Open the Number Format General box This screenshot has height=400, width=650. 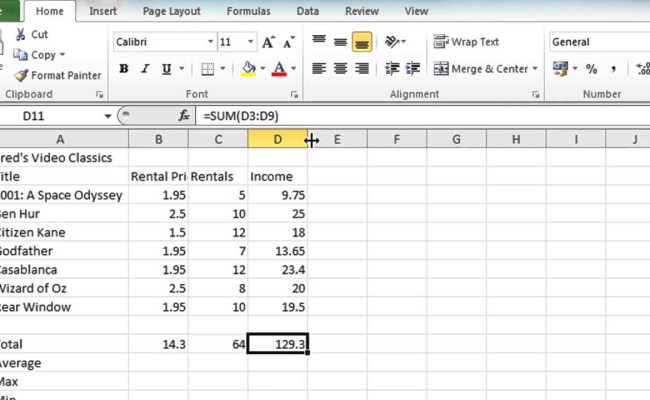(599, 42)
